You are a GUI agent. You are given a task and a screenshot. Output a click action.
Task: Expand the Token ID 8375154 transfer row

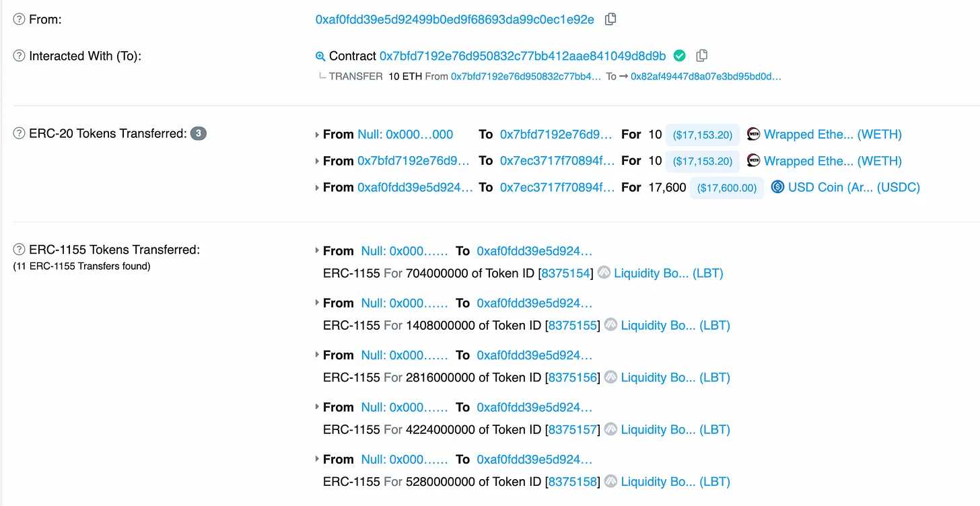318,251
